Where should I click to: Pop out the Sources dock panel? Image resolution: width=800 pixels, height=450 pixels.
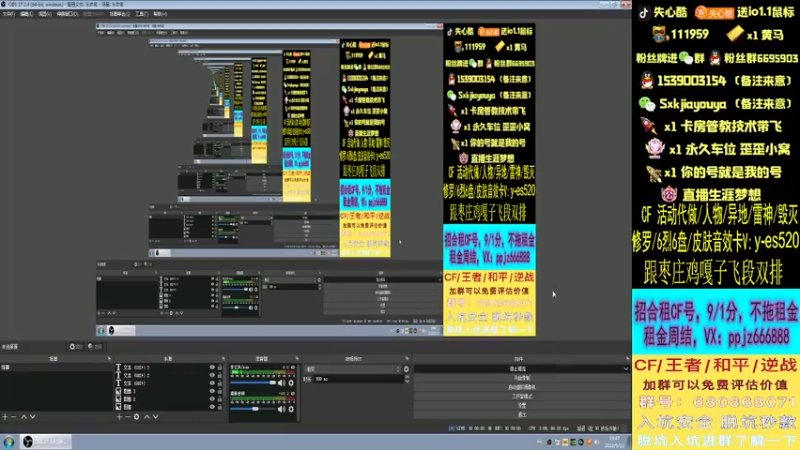[x=223, y=359]
